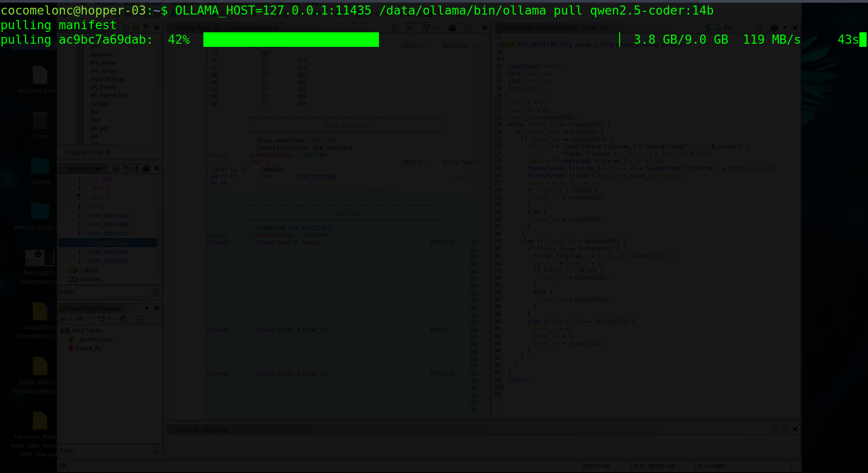Click the Decompile panel copy icon

click(x=744, y=28)
